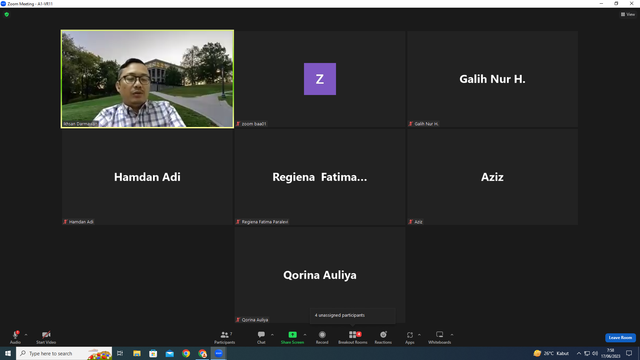Click the muted mic icon beside Hamdan Adi's name label
This screenshot has width=640, height=360.
(65, 222)
